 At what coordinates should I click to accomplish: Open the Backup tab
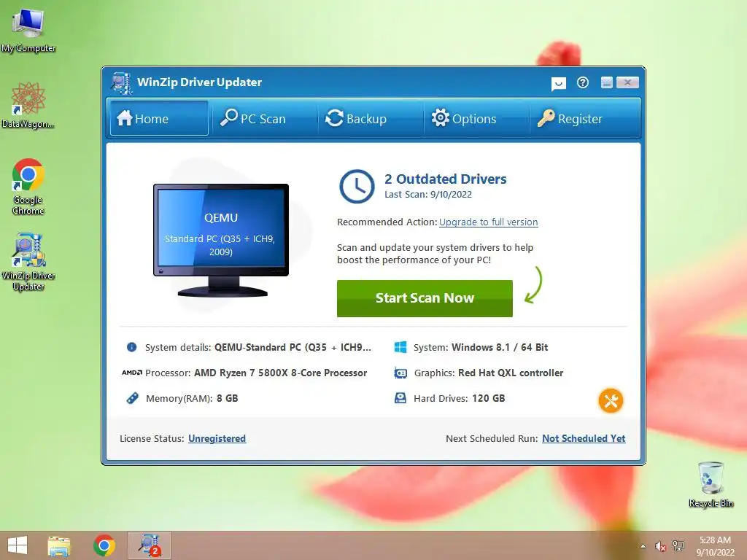coord(370,118)
